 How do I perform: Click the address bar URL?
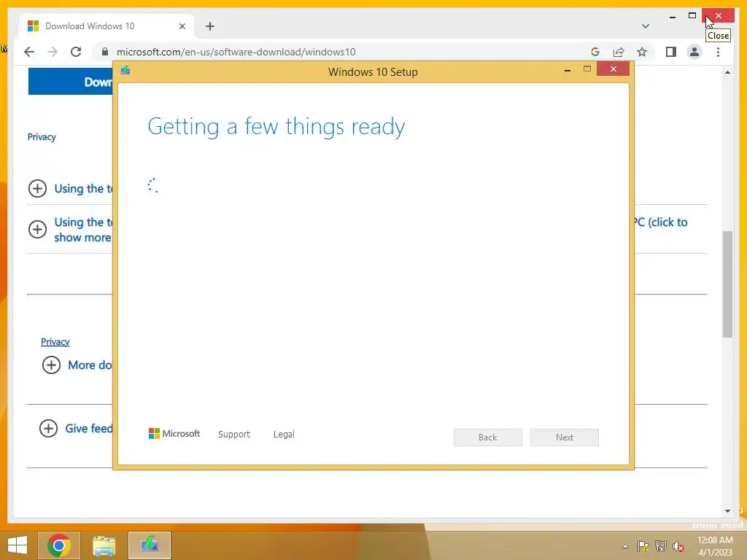[236, 52]
